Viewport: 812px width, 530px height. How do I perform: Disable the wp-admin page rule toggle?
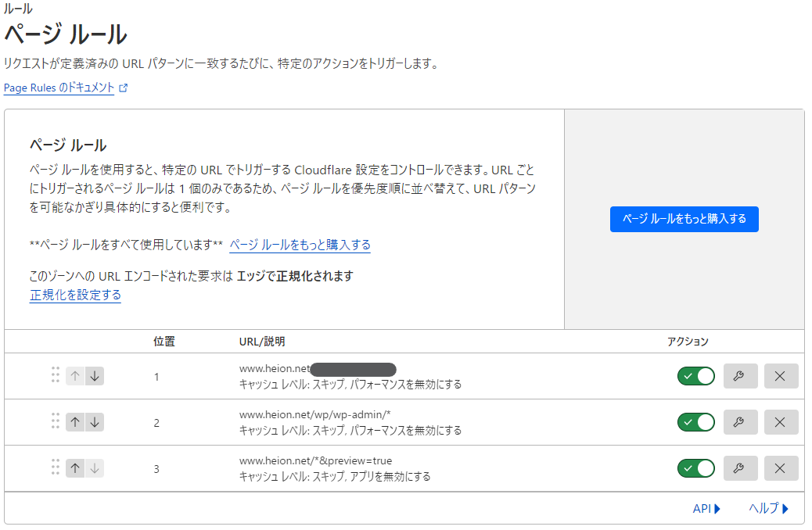click(696, 422)
